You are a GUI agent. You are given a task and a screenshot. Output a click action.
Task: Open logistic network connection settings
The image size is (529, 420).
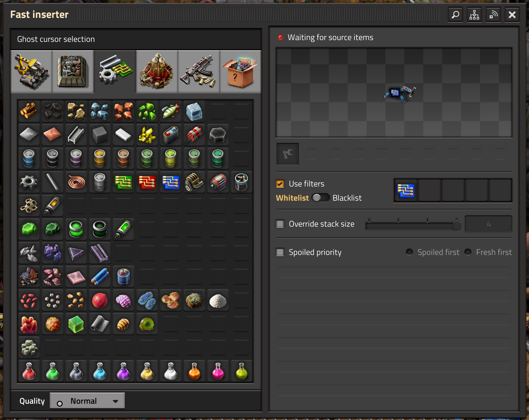coord(493,15)
